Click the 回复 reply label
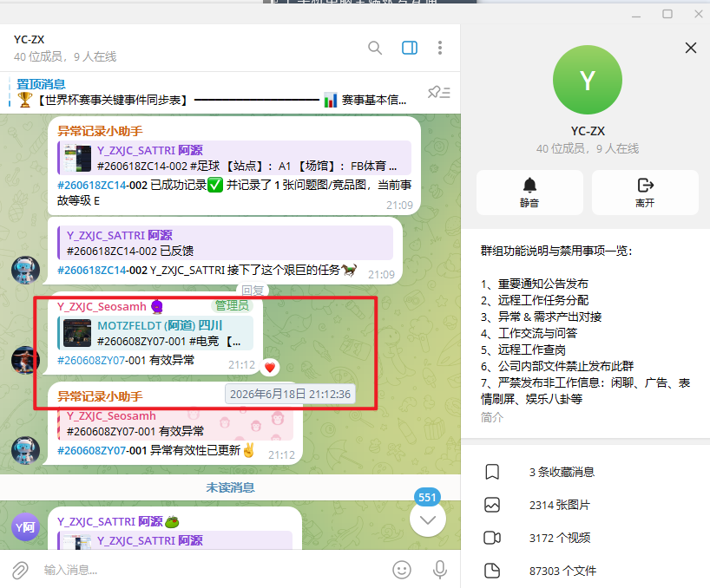 coord(253,290)
